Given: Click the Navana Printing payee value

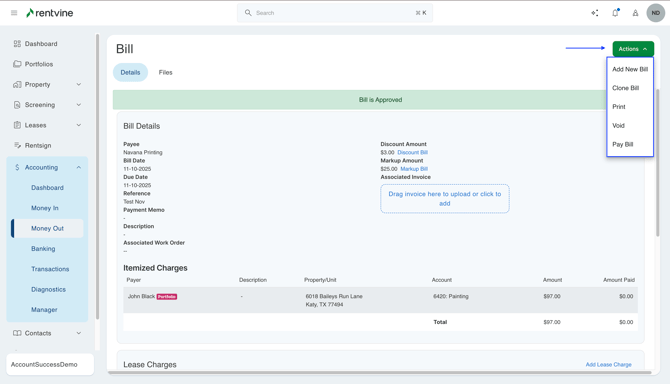Looking at the screenshot, I should click(x=143, y=152).
